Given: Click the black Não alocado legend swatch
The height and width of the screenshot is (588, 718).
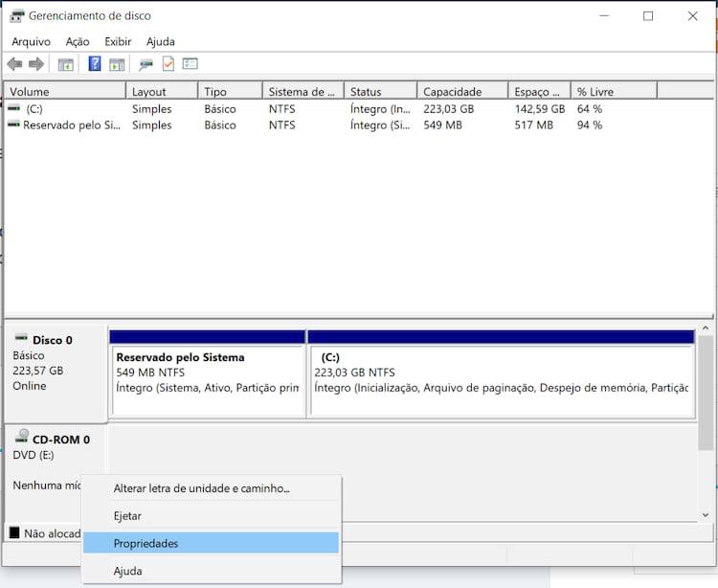Looking at the screenshot, I should [x=14, y=532].
